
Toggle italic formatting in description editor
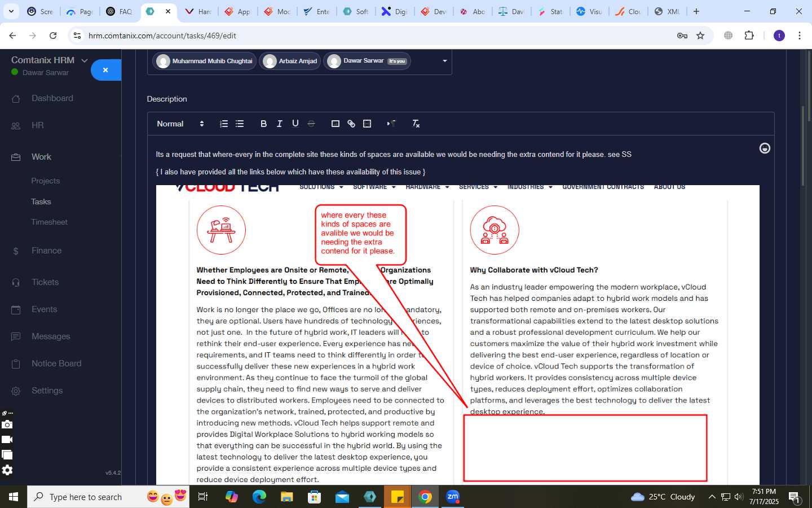click(x=279, y=124)
